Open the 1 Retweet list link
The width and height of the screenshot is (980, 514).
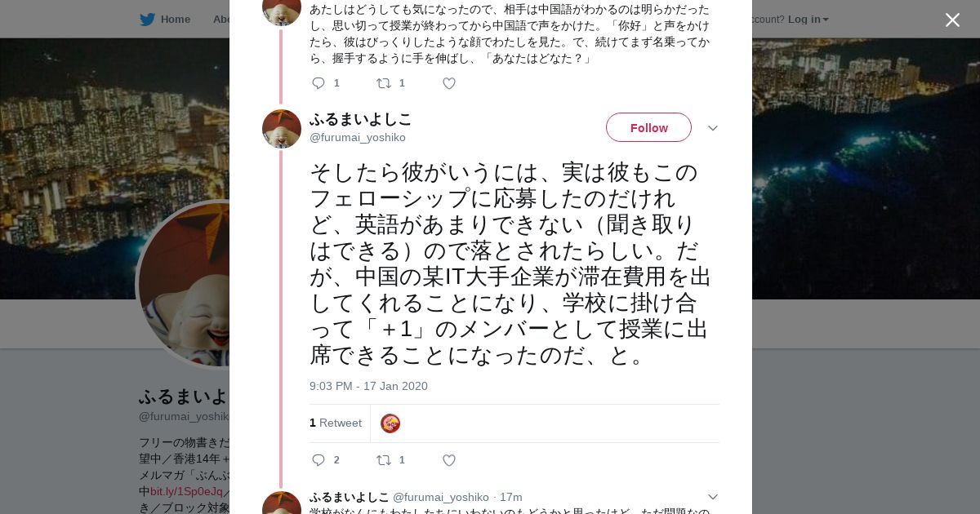tap(336, 423)
